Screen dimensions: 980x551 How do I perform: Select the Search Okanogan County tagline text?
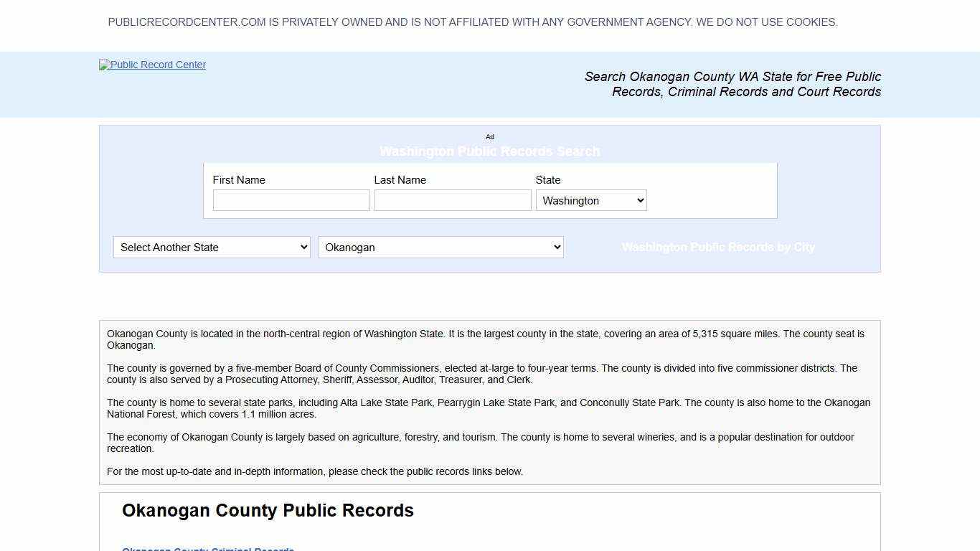732,84
